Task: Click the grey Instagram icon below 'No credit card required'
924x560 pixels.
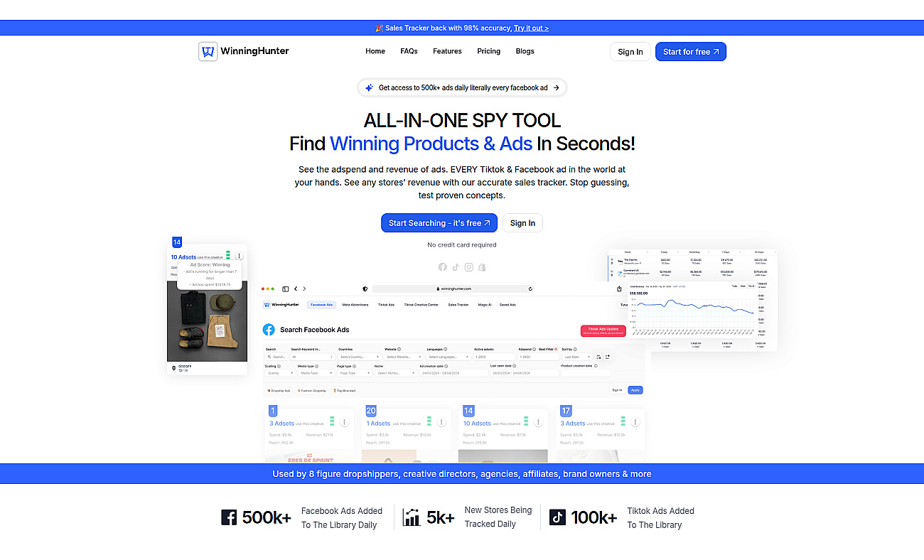Action: click(x=469, y=267)
